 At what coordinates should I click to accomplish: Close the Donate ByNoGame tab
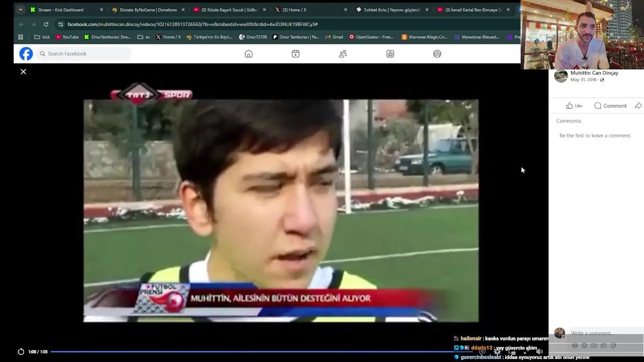tap(183, 10)
